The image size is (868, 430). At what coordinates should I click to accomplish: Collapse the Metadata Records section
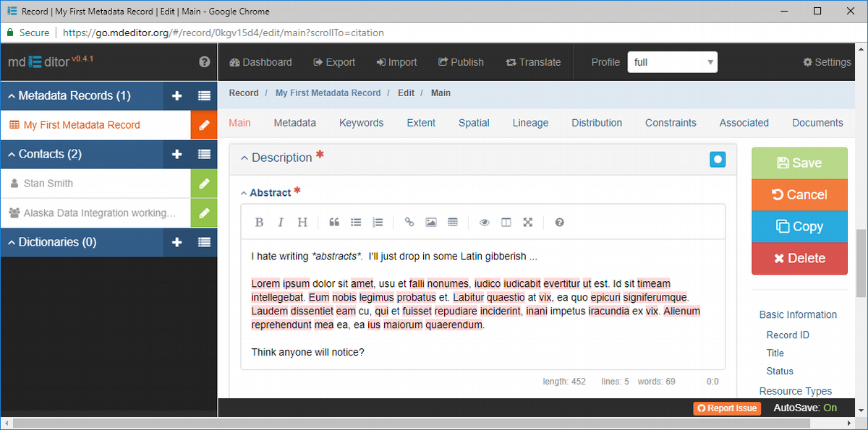12,95
